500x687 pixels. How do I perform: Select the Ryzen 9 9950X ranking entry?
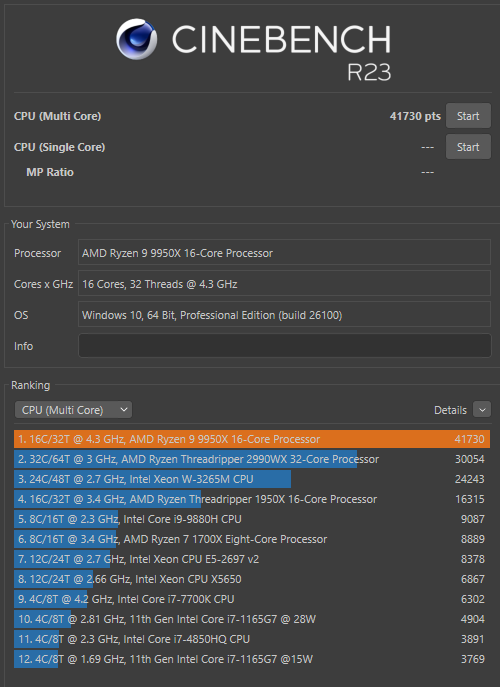click(x=252, y=439)
